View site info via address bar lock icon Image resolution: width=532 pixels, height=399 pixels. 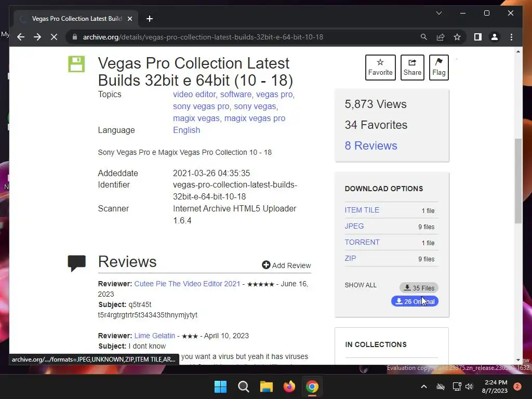tap(75, 37)
